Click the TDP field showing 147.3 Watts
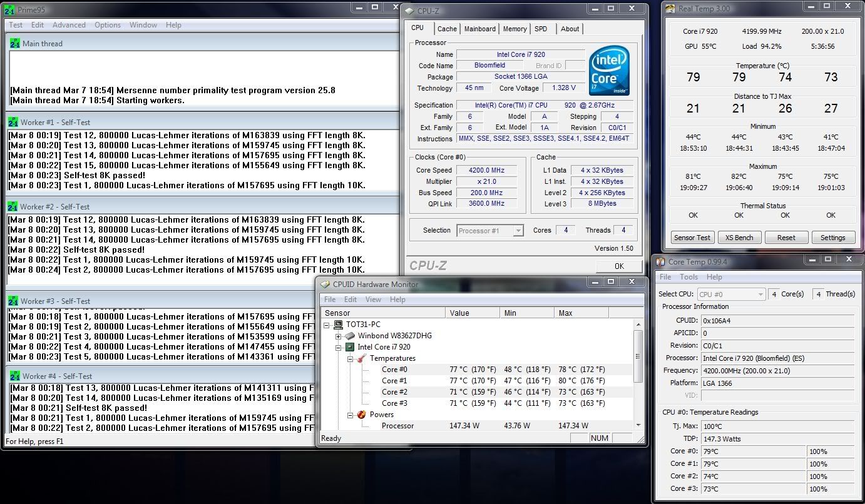The width and height of the screenshot is (865, 504). tap(777, 439)
